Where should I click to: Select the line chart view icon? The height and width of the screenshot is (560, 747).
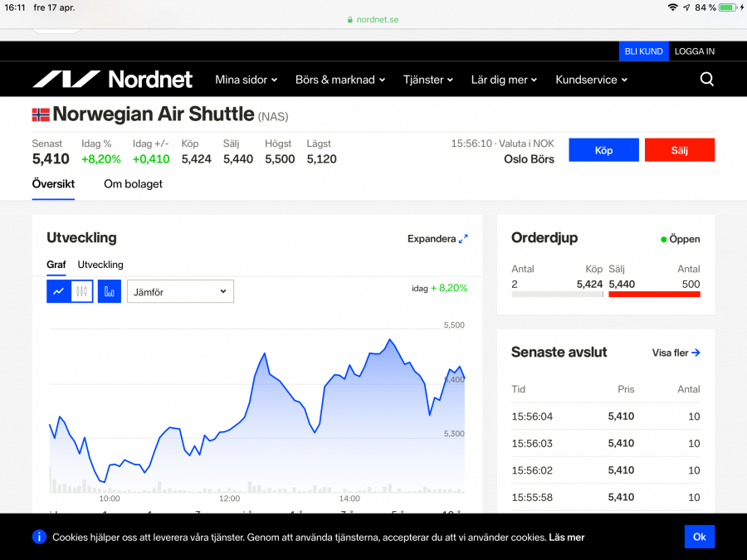(58, 291)
